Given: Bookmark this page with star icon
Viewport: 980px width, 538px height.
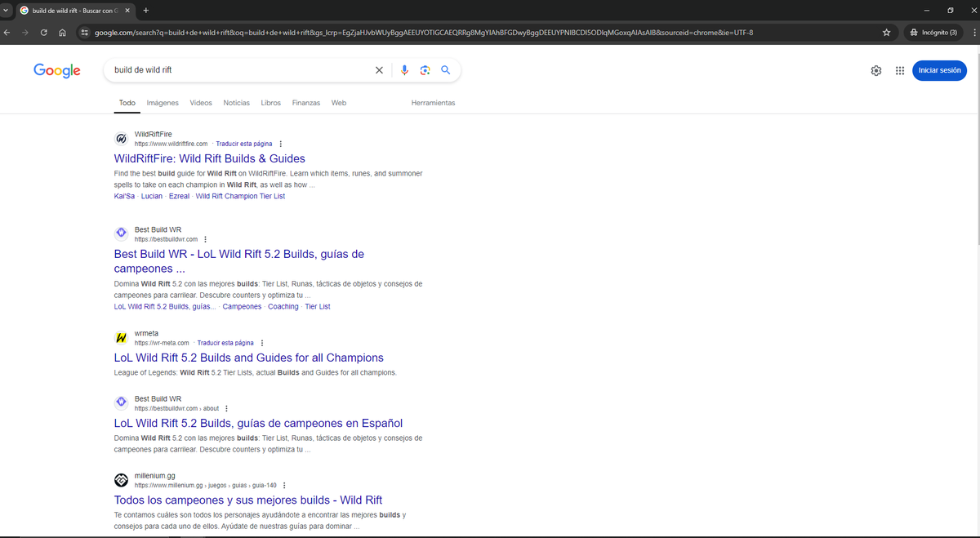Looking at the screenshot, I should click(x=886, y=33).
